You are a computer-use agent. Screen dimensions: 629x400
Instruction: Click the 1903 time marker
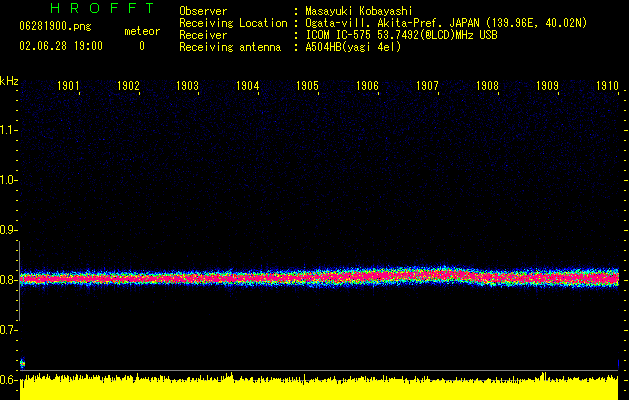coord(188,86)
